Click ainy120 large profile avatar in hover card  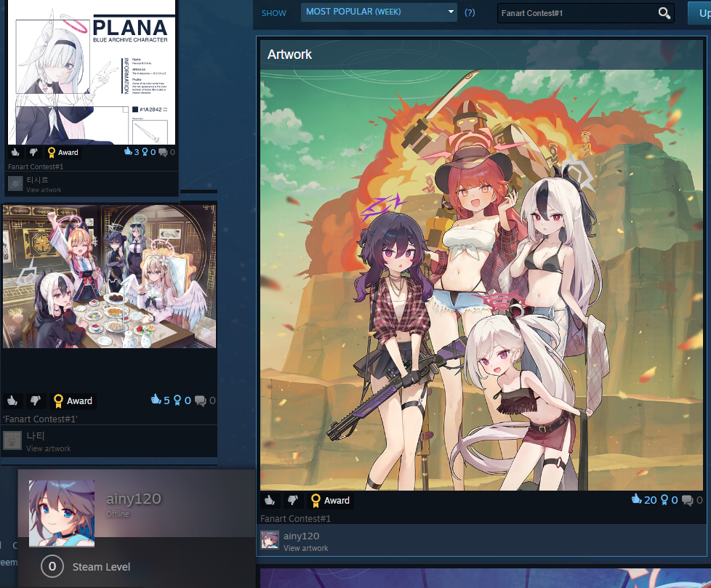pos(62,514)
